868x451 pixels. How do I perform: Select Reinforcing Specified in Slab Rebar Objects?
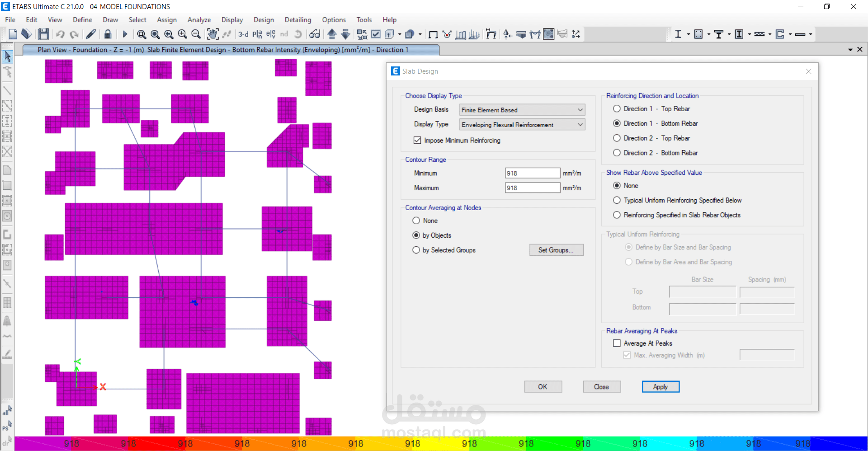tap(677, 215)
